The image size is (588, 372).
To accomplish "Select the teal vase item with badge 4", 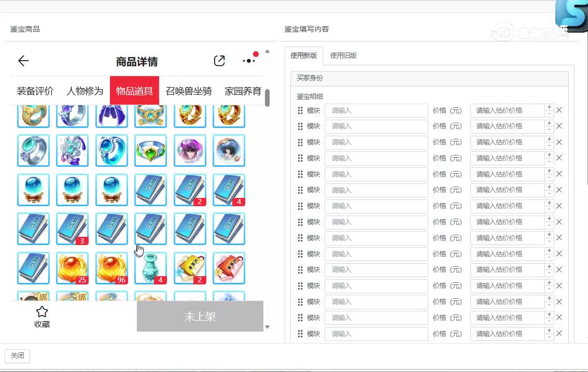I will click(151, 268).
